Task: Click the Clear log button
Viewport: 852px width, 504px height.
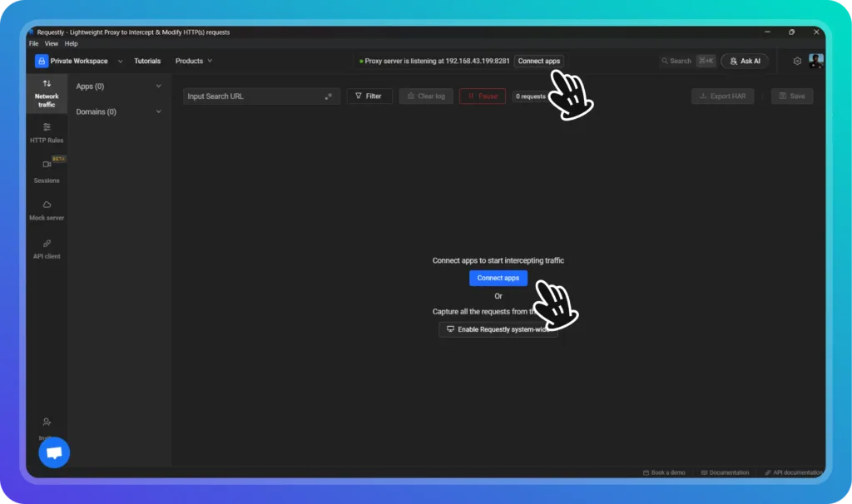Action: tap(426, 96)
